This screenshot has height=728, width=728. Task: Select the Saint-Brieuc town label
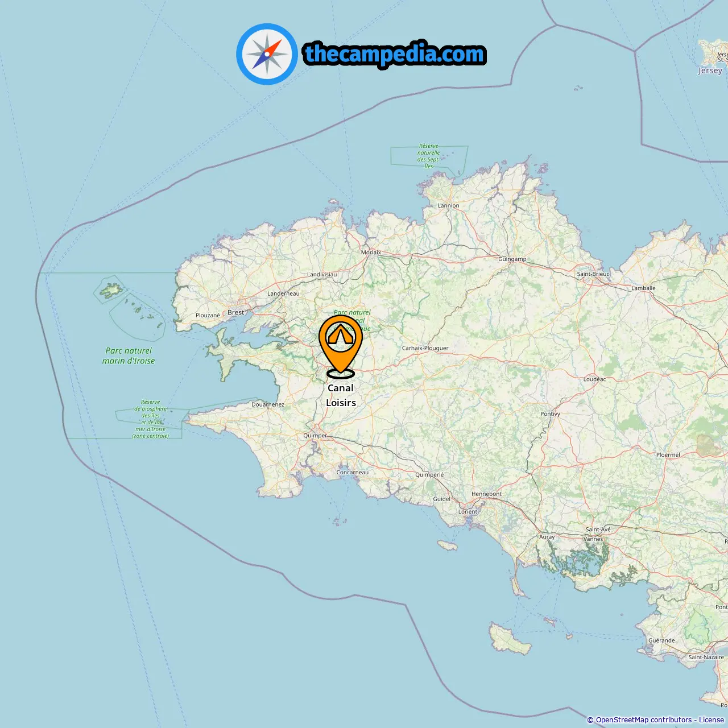pyautogui.click(x=593, y=274)
